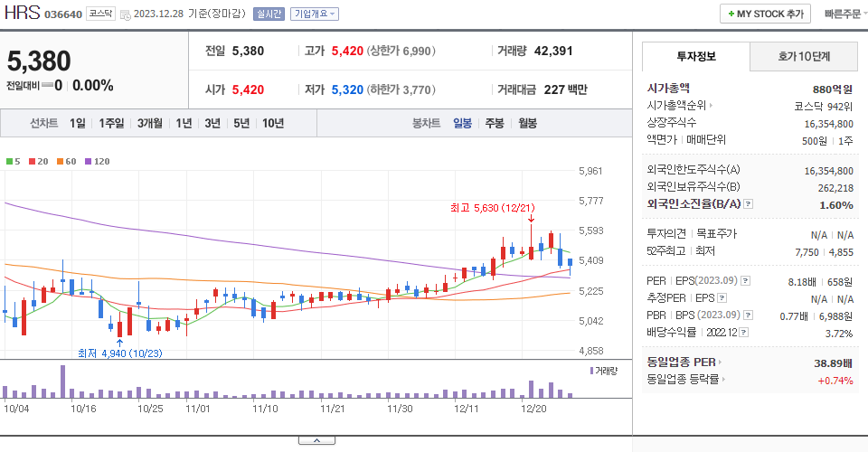Select the 10년 line chart period
This screenshot has height=452, width=868.
pos(273,123)
